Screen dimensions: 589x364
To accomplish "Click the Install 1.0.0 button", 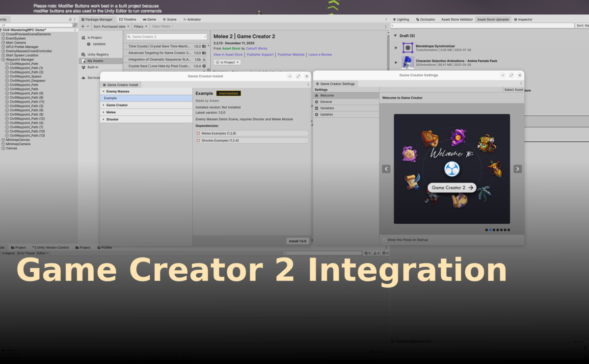I will 297,241.
